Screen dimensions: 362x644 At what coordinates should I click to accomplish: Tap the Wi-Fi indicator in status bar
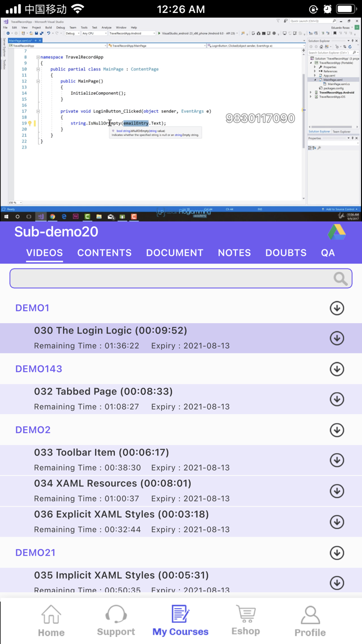click(x=78, y=9)
